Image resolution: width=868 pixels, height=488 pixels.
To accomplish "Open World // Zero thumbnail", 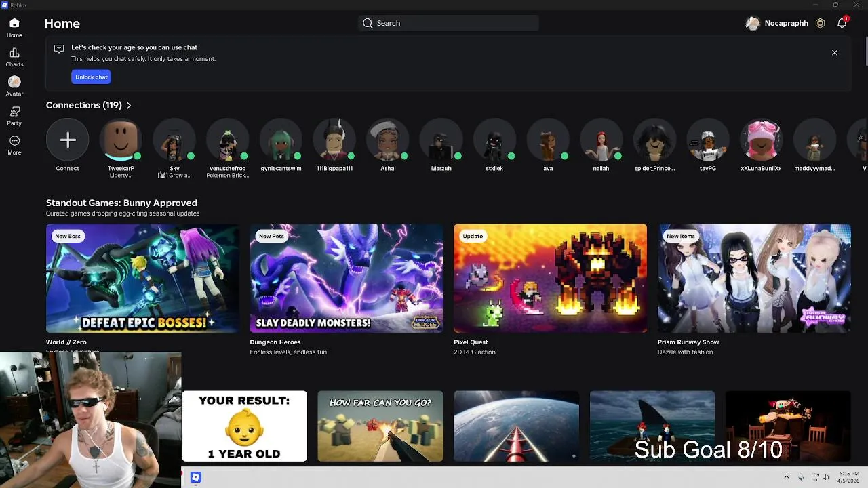I will (142, 279).
